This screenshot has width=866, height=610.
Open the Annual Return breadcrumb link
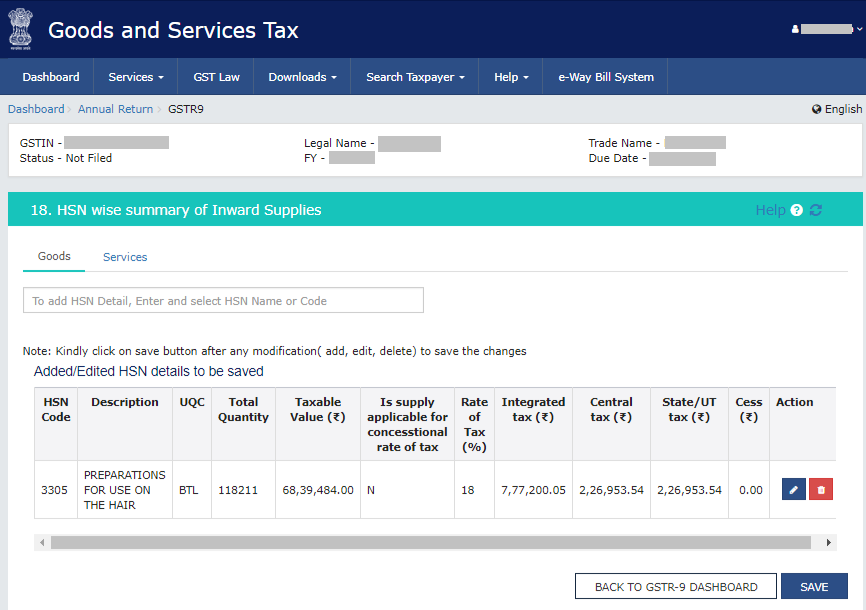[115, 109]
